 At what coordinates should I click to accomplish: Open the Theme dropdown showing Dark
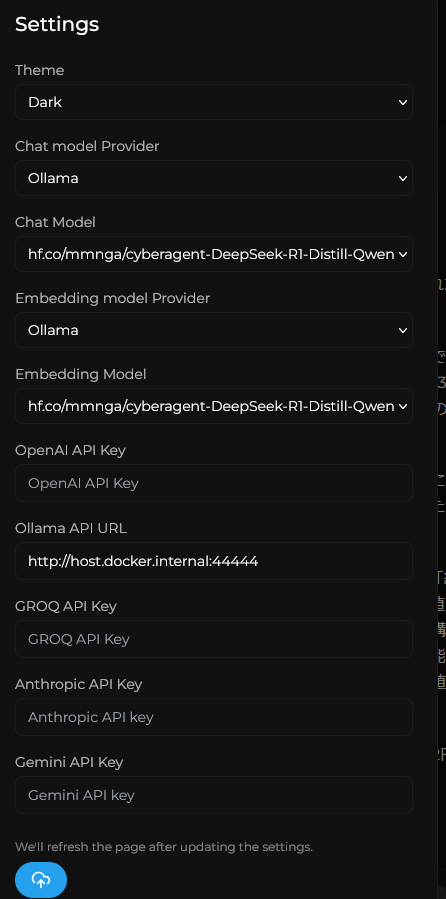(214, 102)
